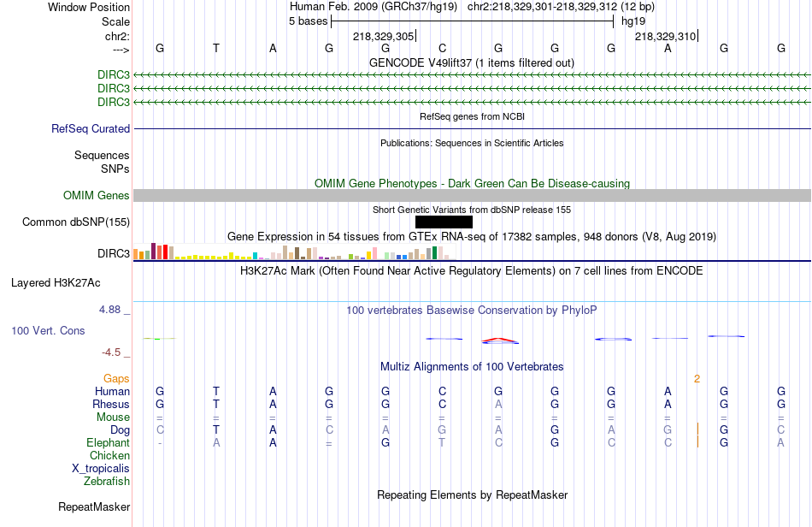Click the orange gap count 2
This screenshot has height=527, width=812.
click(x=697, y=379)
